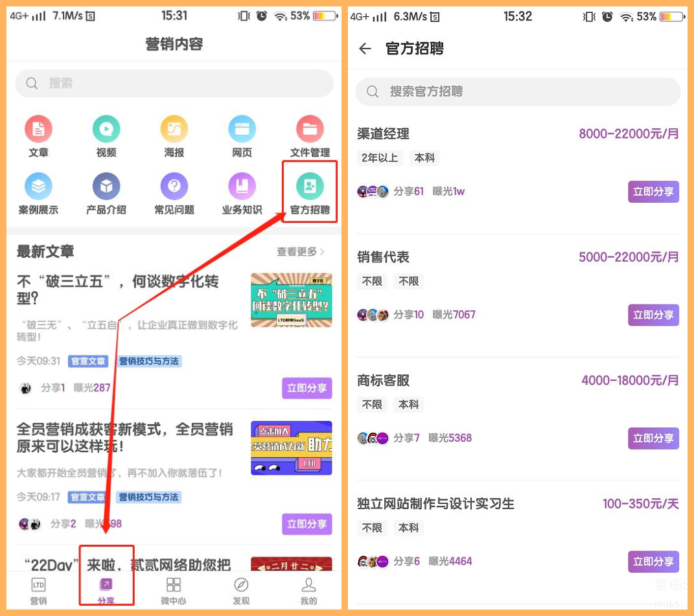The image size is (694, 616).
Task: Open the 文章 articles icon
Action: pyautogui.click(x=38, y=130)
